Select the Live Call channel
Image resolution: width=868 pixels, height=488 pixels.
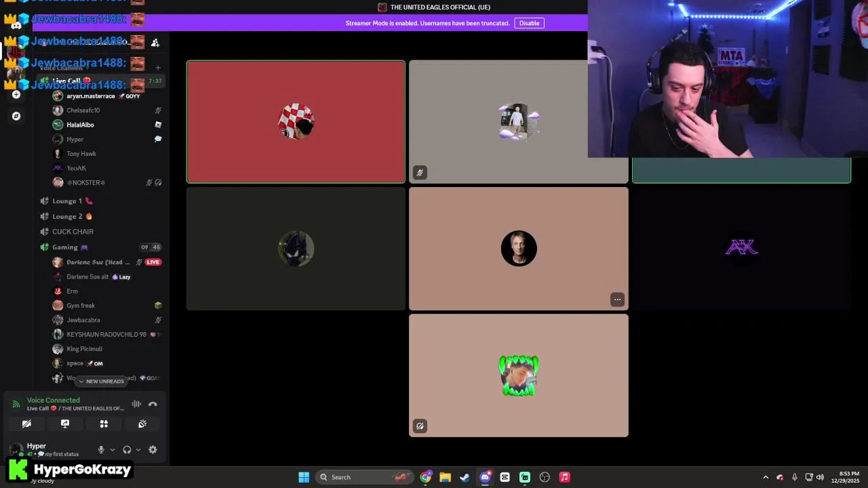(x=100, y=81)
